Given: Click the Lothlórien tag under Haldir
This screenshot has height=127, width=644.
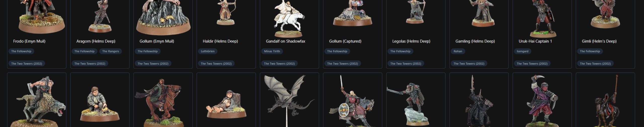Looking at the screenshot, I should pos(208,51).
